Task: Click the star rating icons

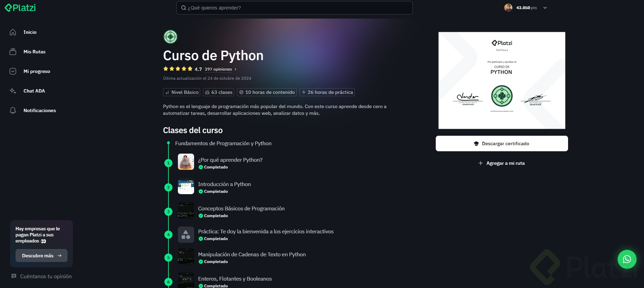Action: point(178,69)
